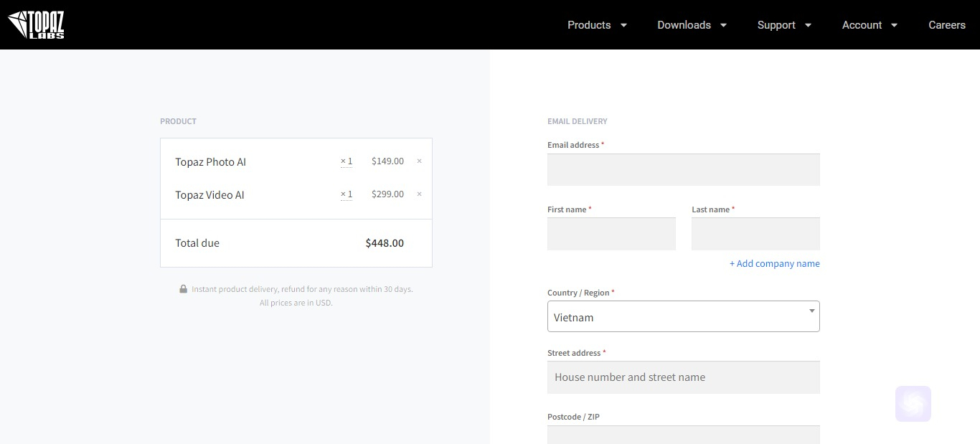This screenshot has height=444, width=980.
Task: Click the Add company name link
Action: tap(775, 263)
